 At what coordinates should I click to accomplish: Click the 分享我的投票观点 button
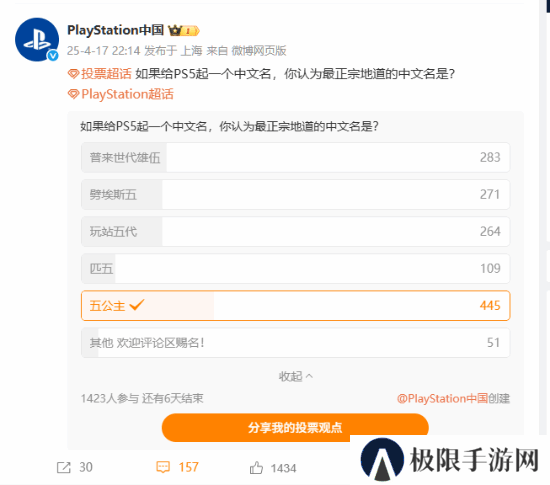coord(295,427)
